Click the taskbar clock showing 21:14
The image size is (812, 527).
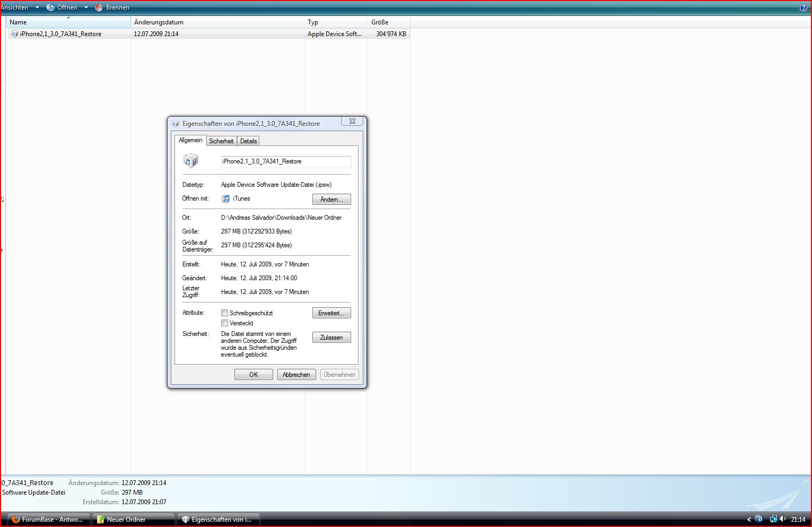tap(798, 520)
